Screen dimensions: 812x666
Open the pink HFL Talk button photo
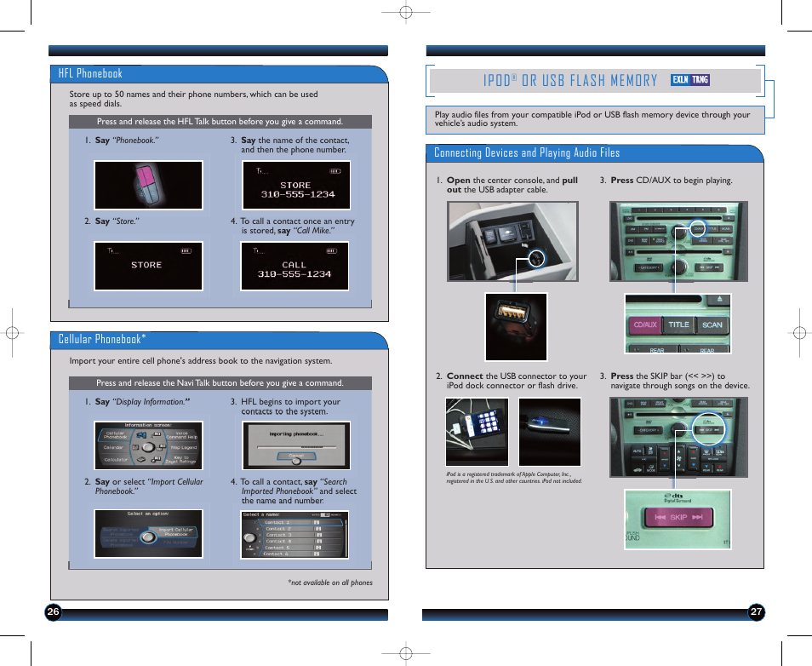click(x=148, y=185)
